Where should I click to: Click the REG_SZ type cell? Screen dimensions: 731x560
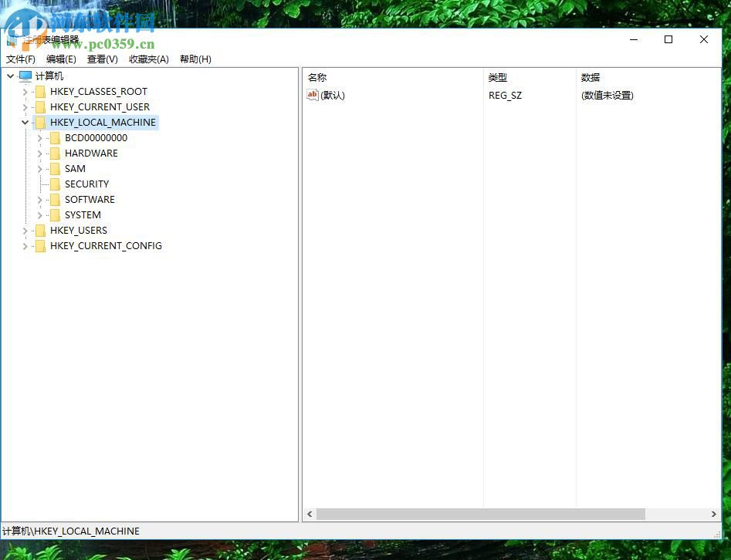click(x=506, y=95)
